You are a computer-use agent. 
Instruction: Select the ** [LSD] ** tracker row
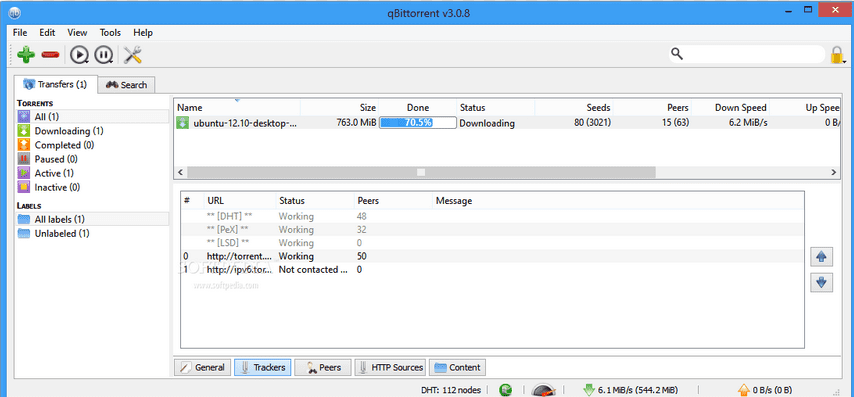492,243
